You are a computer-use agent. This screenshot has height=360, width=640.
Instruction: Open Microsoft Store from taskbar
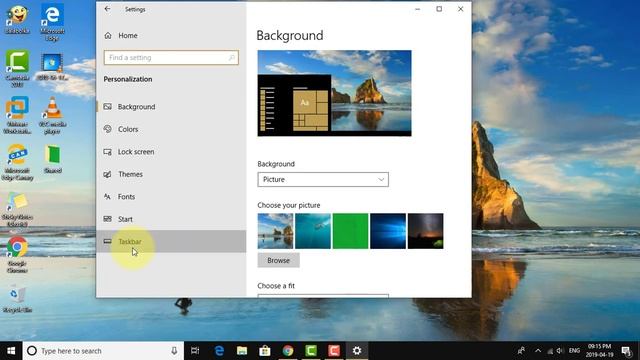[265, 351]
